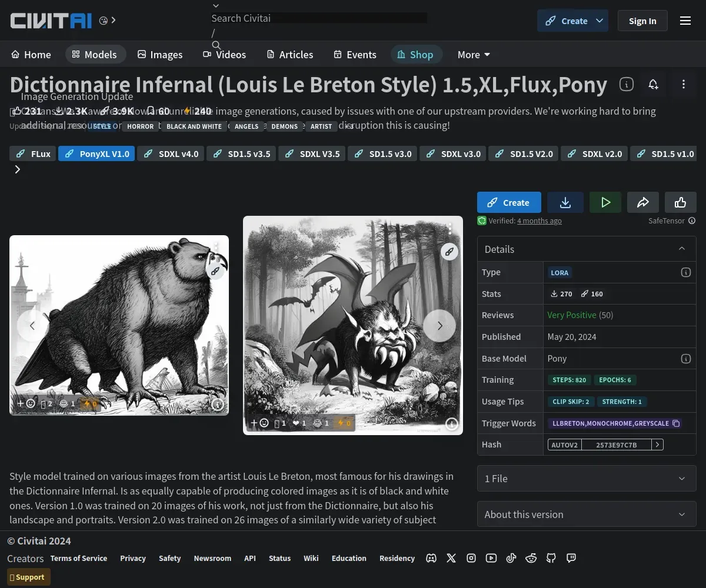The image size is (706, 588).
Task: Open the bear creature image thumbnail
Action: pos(119,325)
